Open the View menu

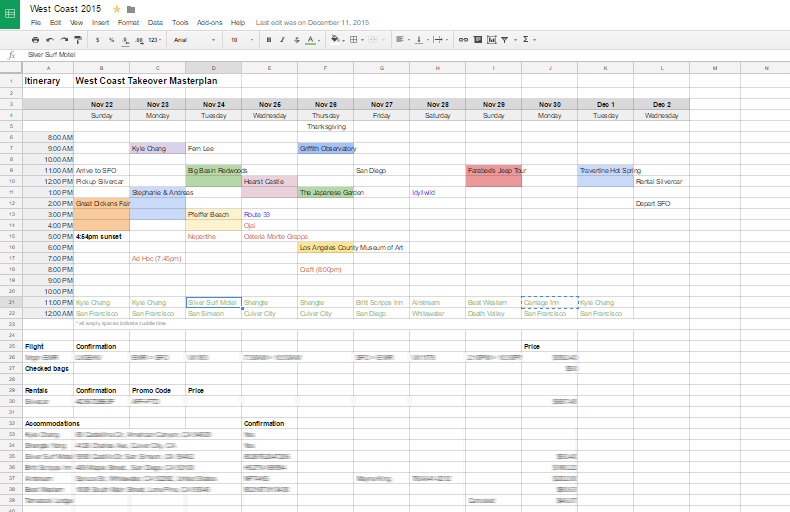pos(76,23)
